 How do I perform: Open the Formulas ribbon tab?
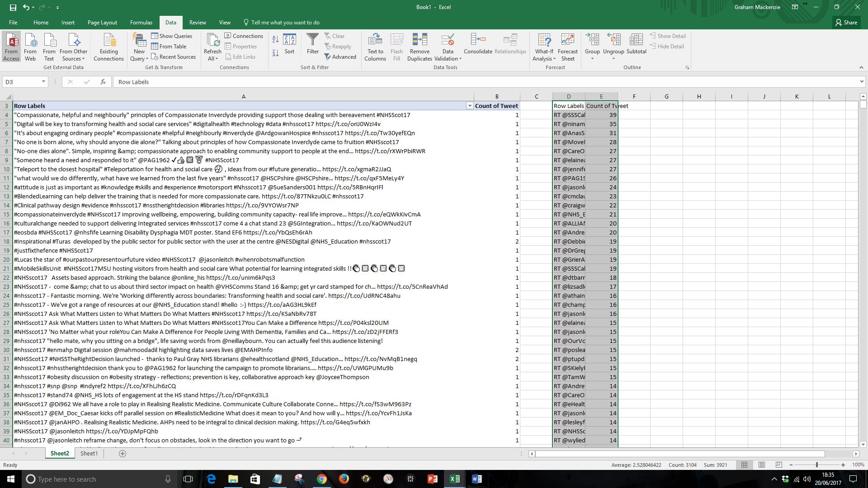click(x=141, y=22)
